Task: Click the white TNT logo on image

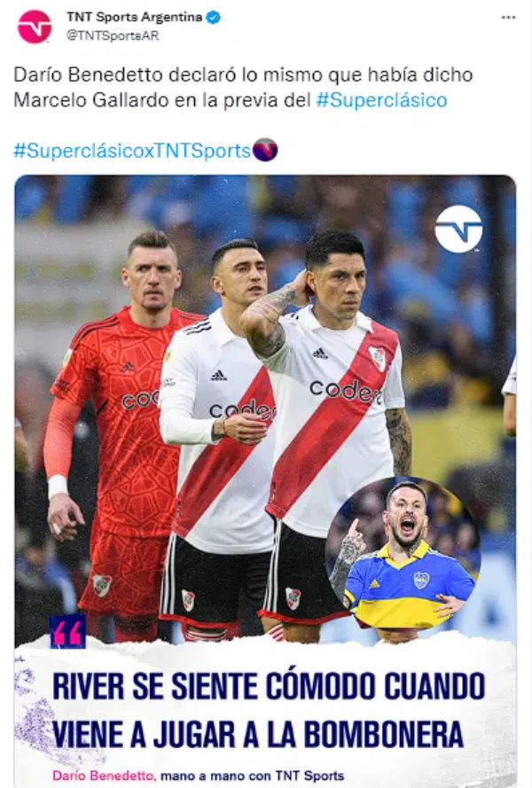Action: pyautogui.click(x=458, y=230)
